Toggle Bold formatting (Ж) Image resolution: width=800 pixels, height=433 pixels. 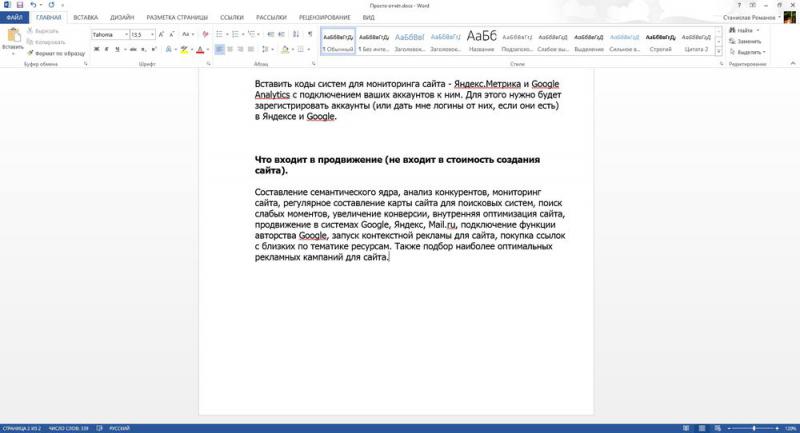96,49
